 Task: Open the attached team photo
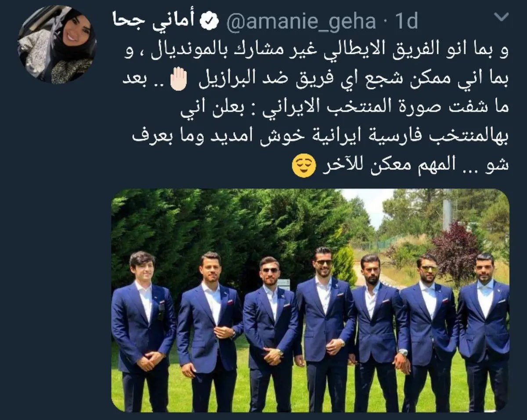pos(310,301)
